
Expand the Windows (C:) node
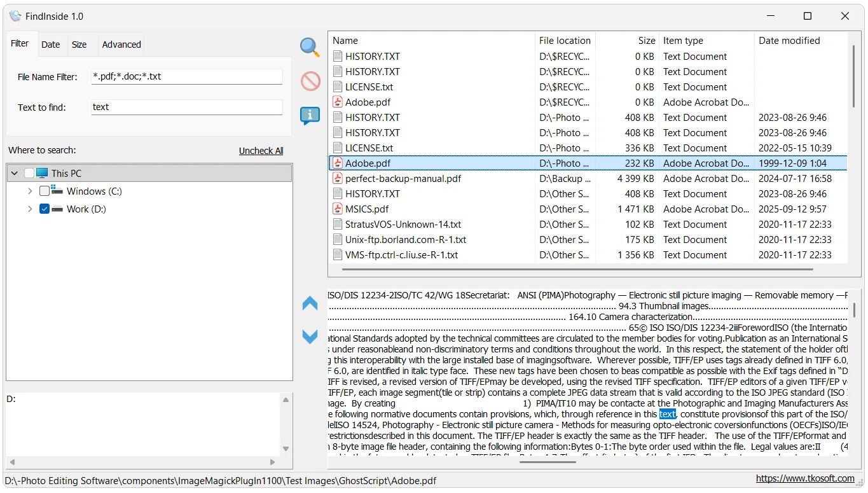point(29,191)
